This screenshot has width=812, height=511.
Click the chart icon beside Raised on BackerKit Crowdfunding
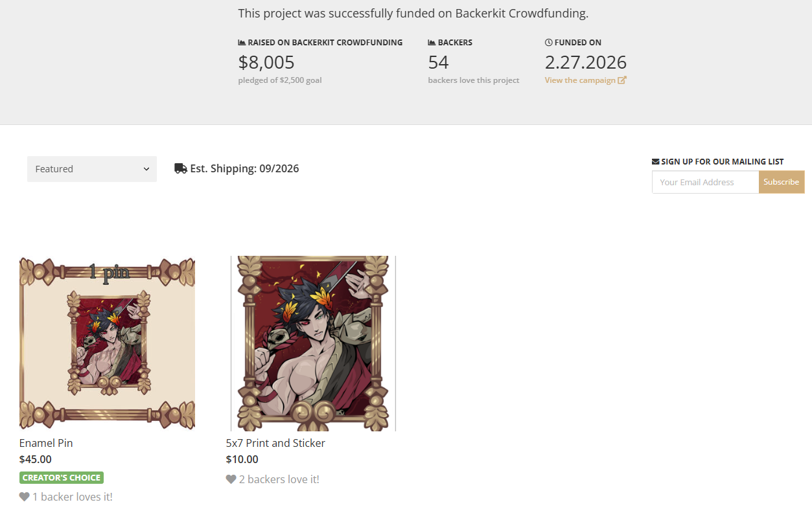(x=242, y=42)
